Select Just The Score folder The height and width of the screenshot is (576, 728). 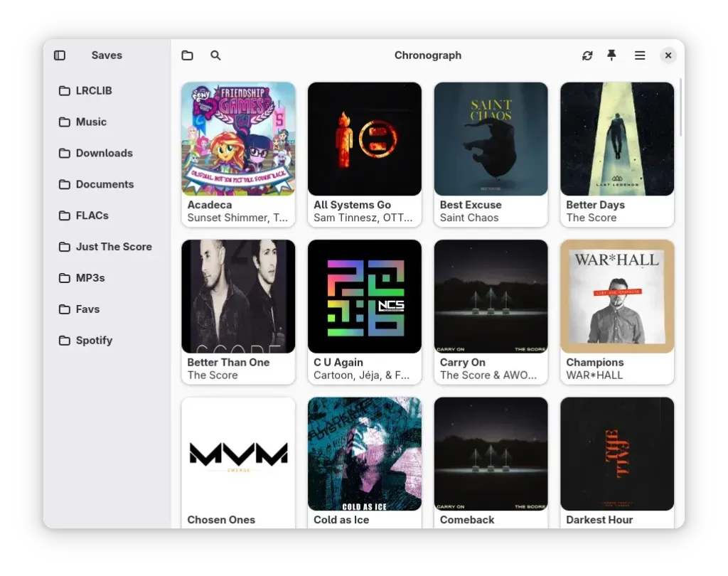coord(114,247)
